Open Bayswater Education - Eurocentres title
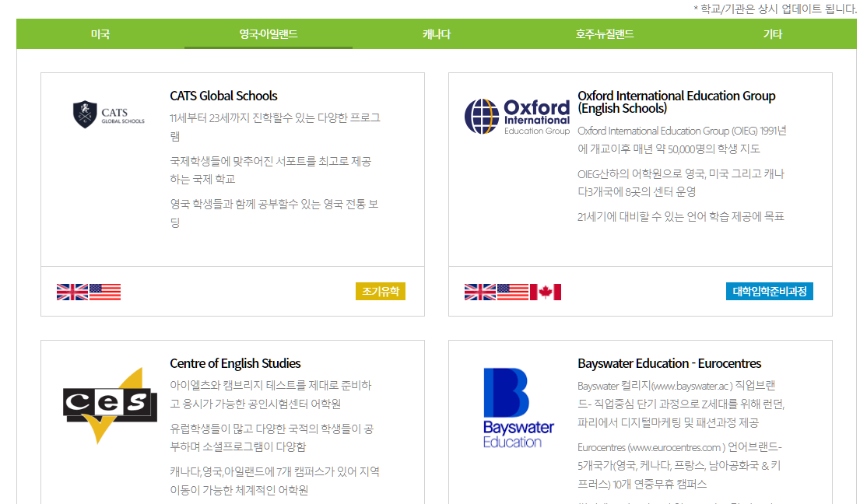867x504 pixels. coord(669,363)
